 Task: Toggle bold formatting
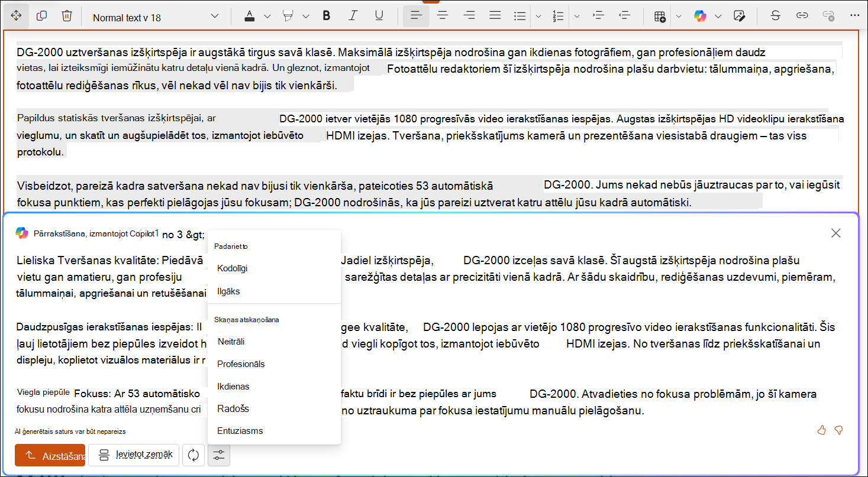[x=326, y=16]
